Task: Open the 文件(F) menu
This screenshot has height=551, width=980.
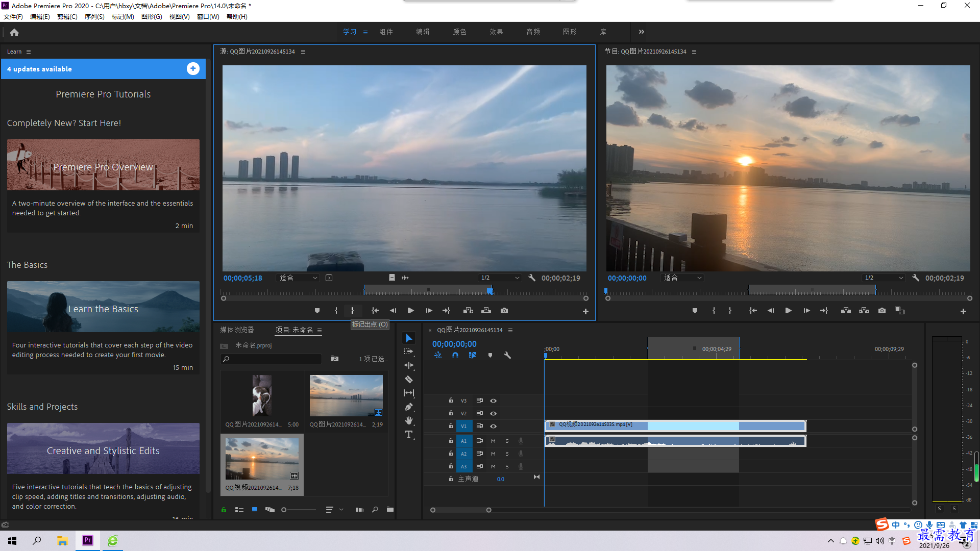Action: pos(13,16)
